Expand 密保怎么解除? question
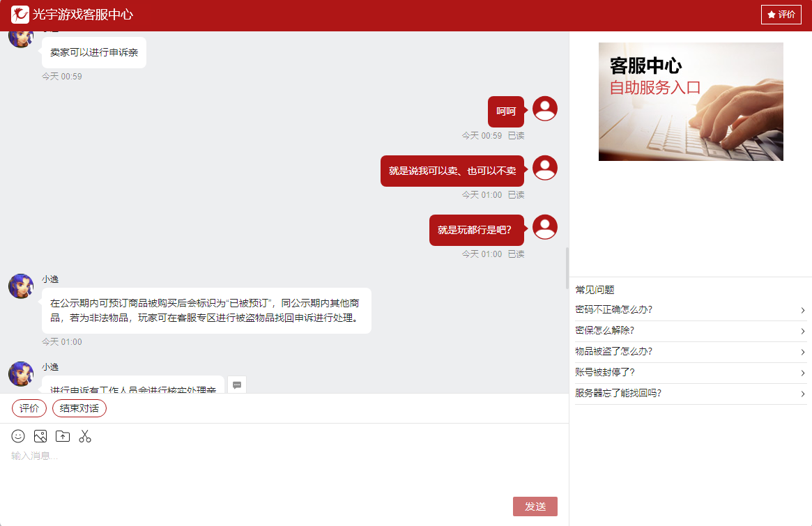The image size is (812, 526). click(690, 331)
